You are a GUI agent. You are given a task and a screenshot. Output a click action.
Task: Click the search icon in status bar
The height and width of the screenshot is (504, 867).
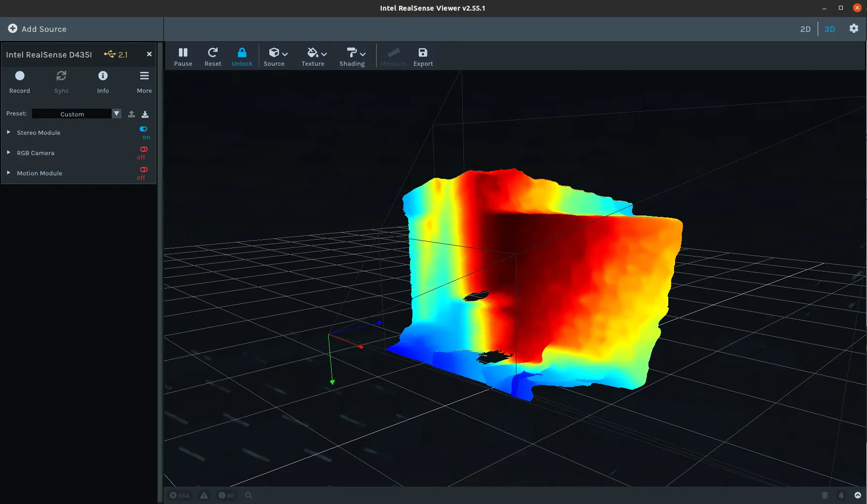pyautogui.click(x=249, y=495)
